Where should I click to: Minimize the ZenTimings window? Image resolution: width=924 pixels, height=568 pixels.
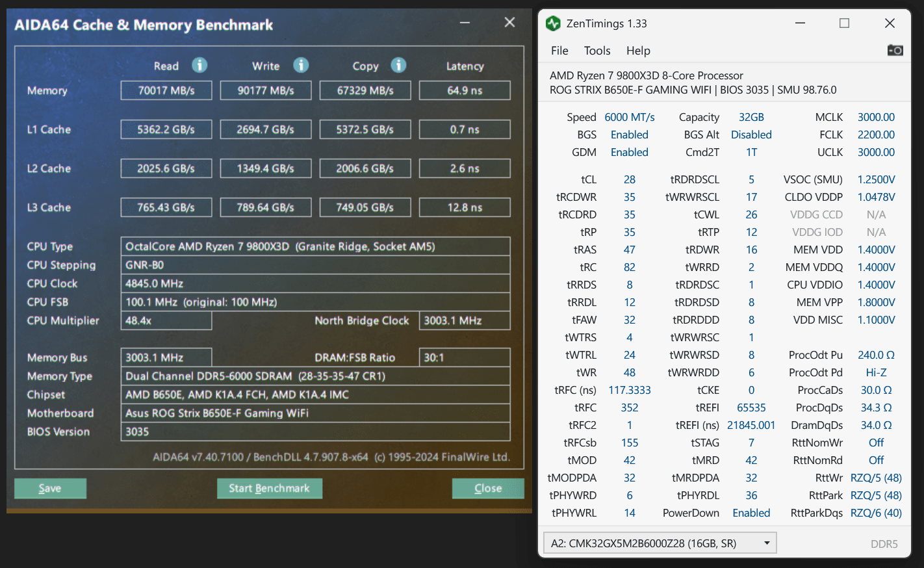pos(801,23)
